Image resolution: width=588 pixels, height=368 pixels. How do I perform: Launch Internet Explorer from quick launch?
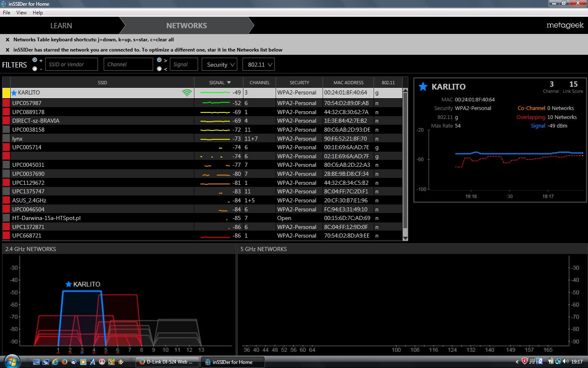(55, 362)
